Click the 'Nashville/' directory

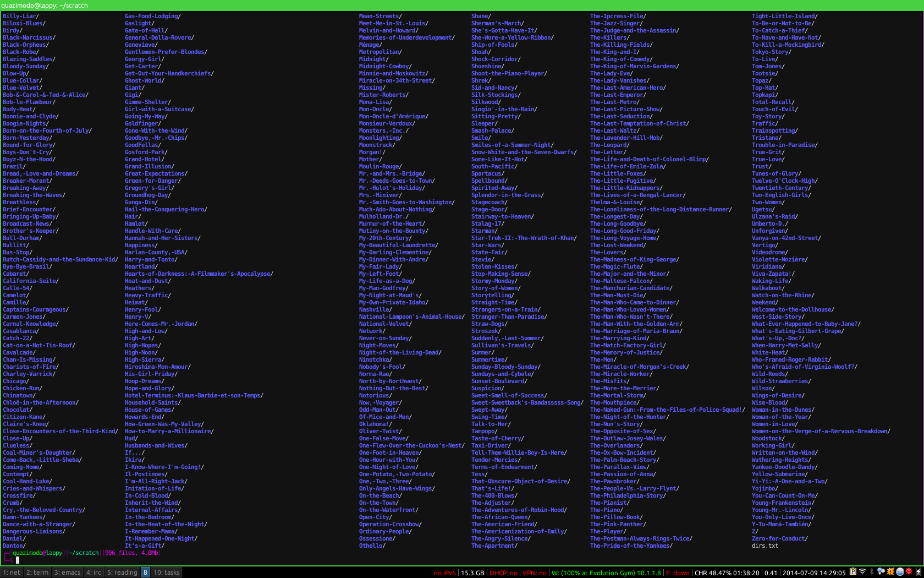(376, 310)
